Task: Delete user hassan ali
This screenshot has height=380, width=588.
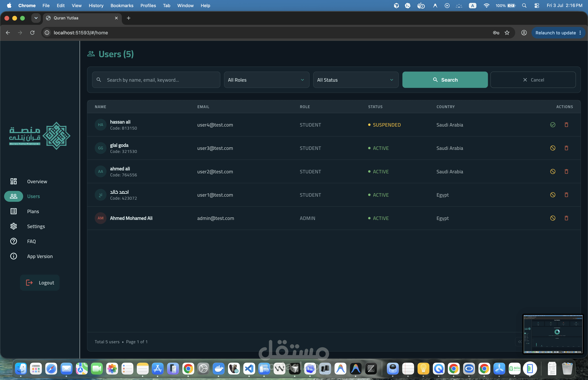Action: (566, 125)
